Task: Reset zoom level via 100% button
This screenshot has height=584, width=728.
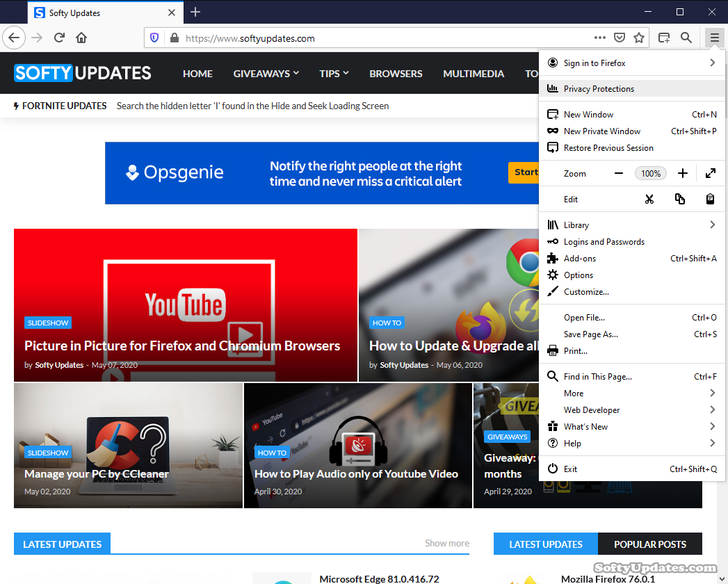Action: [x=650, y=174]
